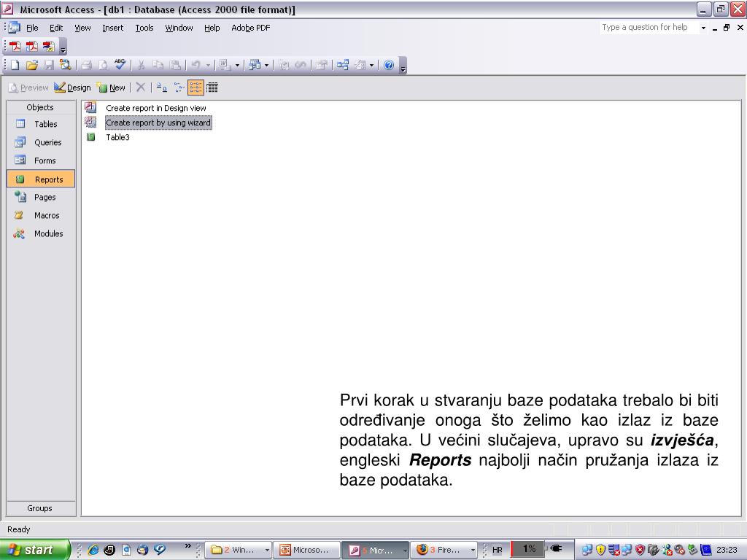Screen dimensions: 747x560
Task: Launch Create report by using wizard
Action: 158,122
